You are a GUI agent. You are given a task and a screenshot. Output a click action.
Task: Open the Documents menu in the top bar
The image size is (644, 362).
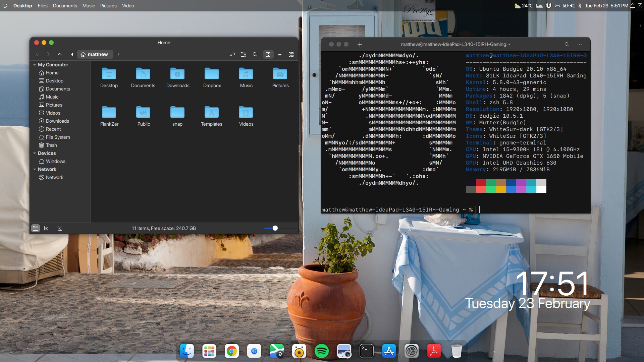coord(65,6)
